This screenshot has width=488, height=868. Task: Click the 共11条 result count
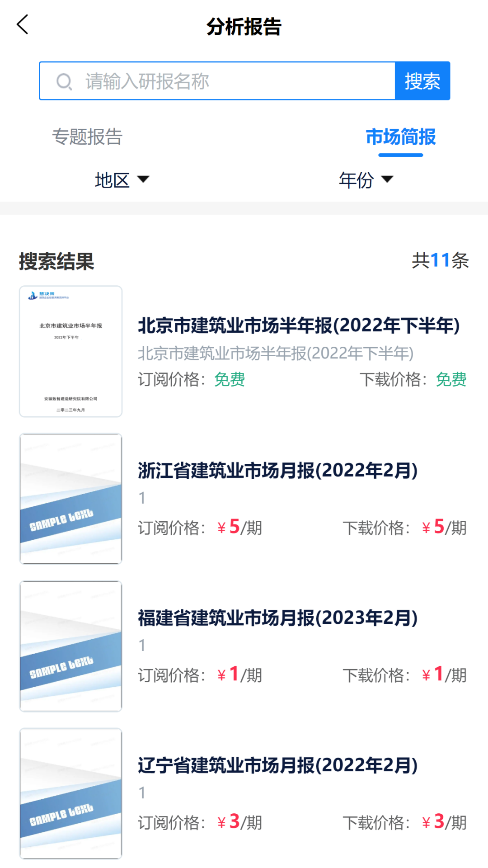tap(440, 261)
